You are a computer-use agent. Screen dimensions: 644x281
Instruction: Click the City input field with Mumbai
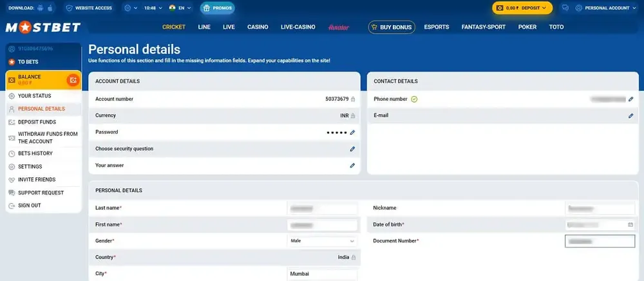pos(322,274)
